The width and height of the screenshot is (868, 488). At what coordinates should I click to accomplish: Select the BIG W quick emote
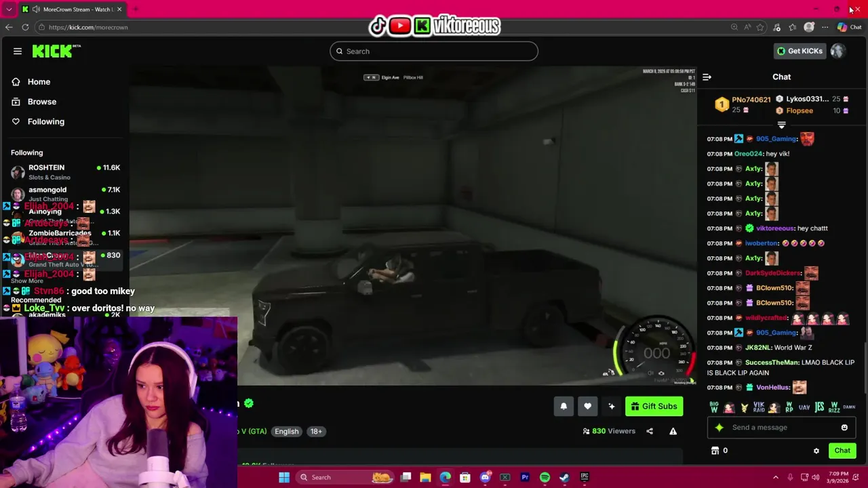coord(714,407)
